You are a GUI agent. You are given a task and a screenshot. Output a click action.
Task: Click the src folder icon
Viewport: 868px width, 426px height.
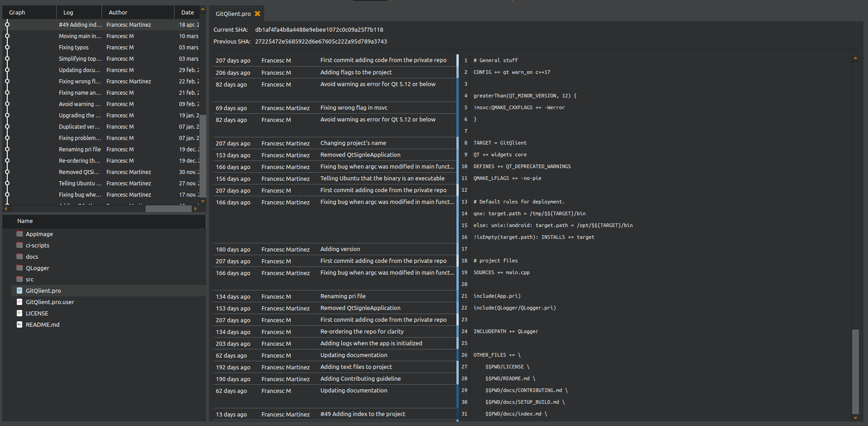click(x=19, y=279)
